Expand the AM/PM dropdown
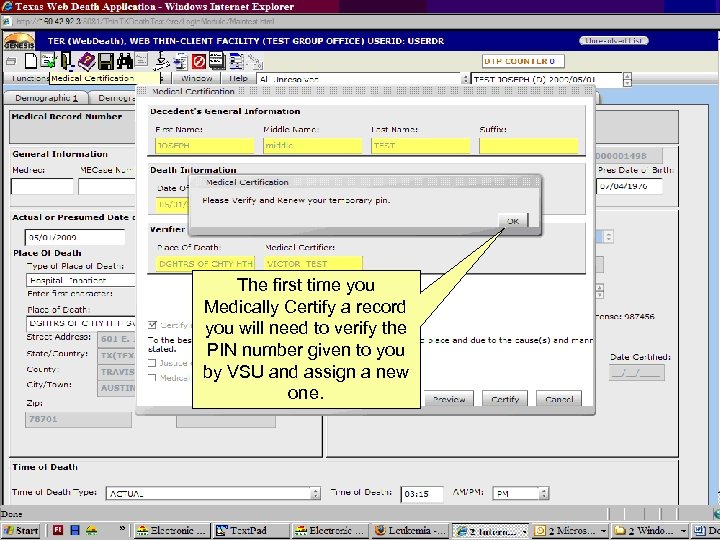This screenshot has width=720, height=540. [544, 494]
